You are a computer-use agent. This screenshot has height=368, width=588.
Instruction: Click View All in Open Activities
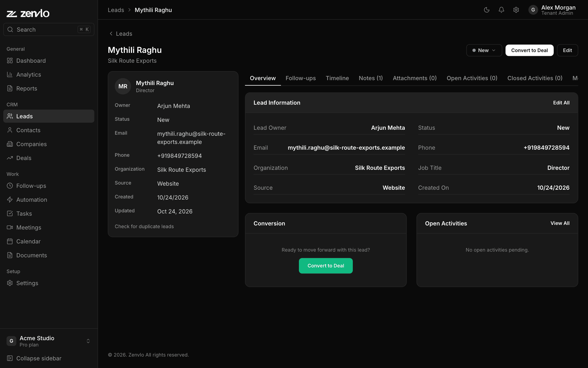[x=560, y=223]
